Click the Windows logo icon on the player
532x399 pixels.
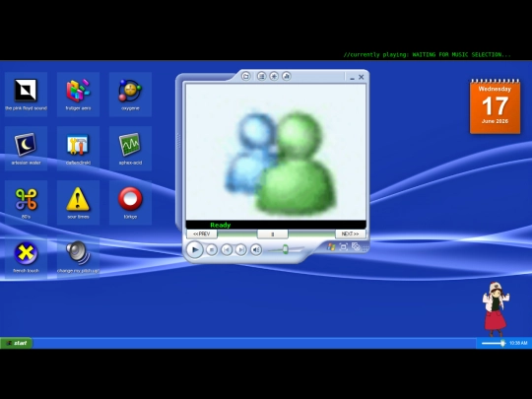tap(331, 247)
